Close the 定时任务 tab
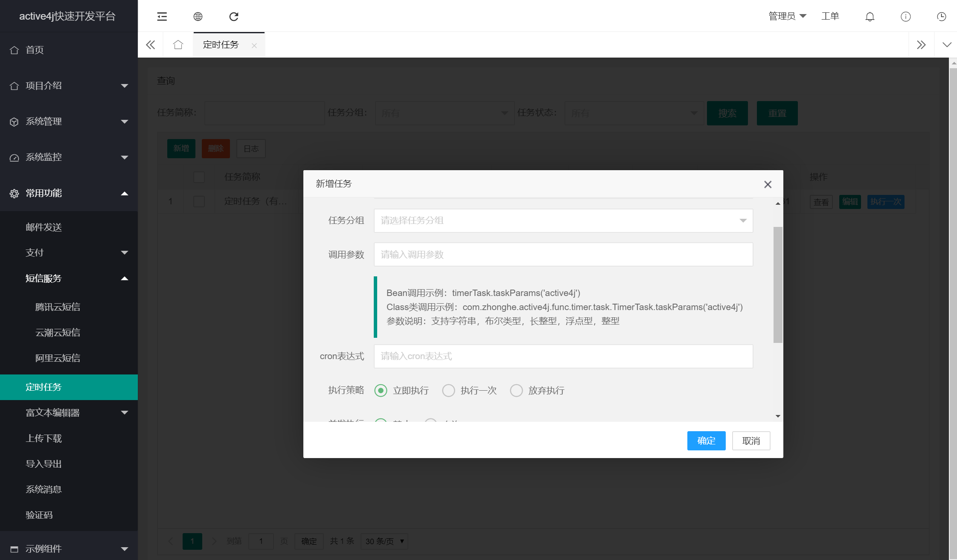Image resolution: width=957 pixels, height=560 pixels. point(254,46)
